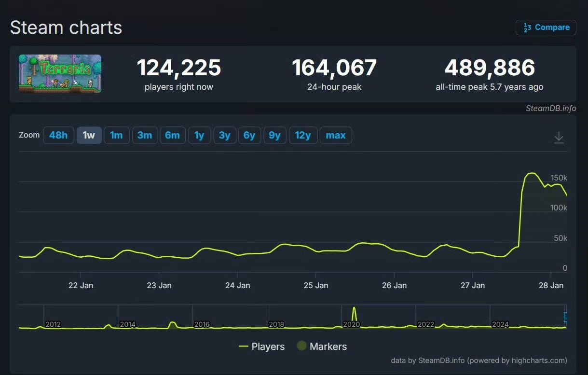Viewport: 588px width, 375px height.
Task: Show max time range
Action: coord(336,135)
